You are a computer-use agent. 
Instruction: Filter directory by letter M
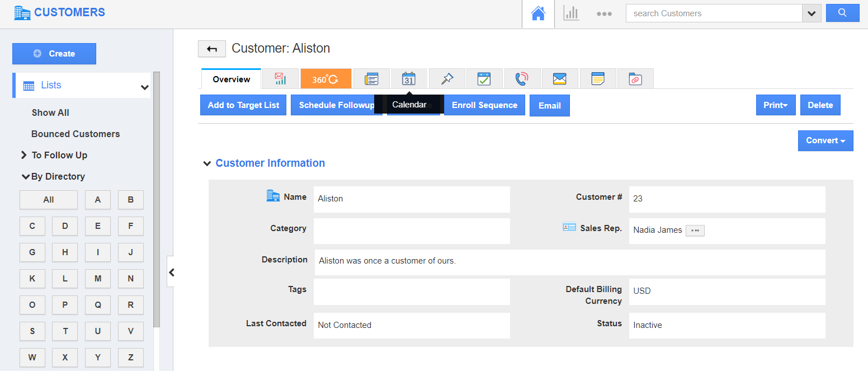(98, 279)
